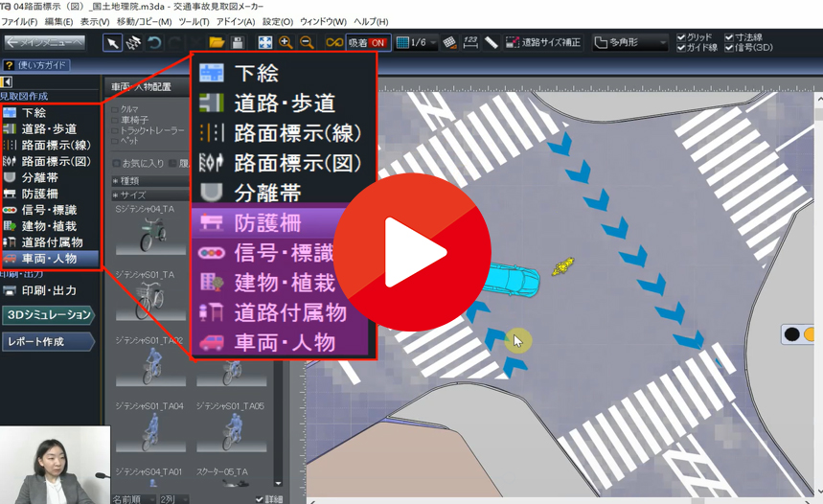Click the open folder icon in toolbar
The image size is (823, 504).
pyautogui.click(x=217, y=43)
